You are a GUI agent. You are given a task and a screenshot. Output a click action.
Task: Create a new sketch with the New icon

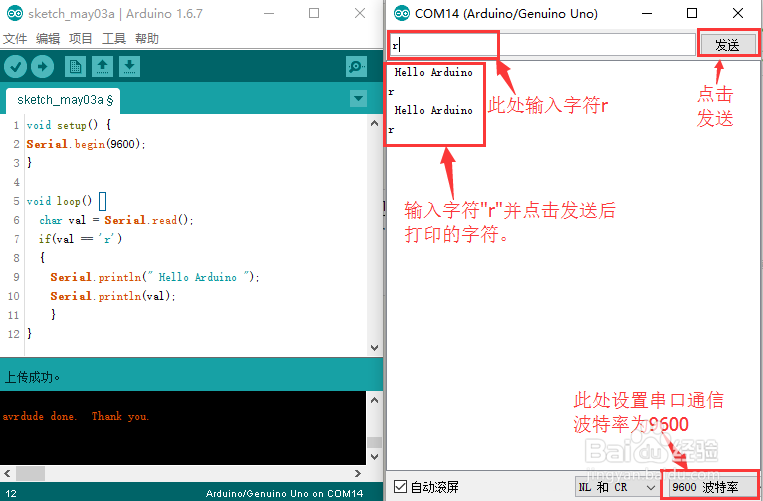coord(75,67)
